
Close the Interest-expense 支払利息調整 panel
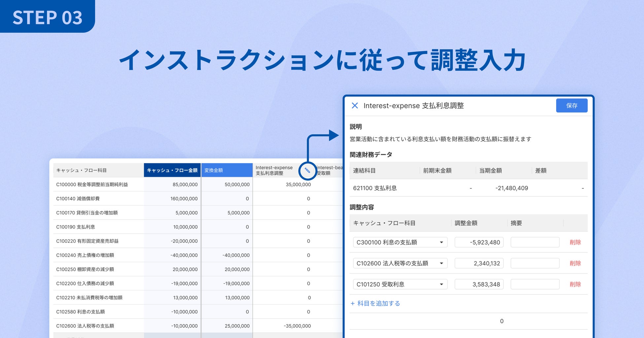355,106
